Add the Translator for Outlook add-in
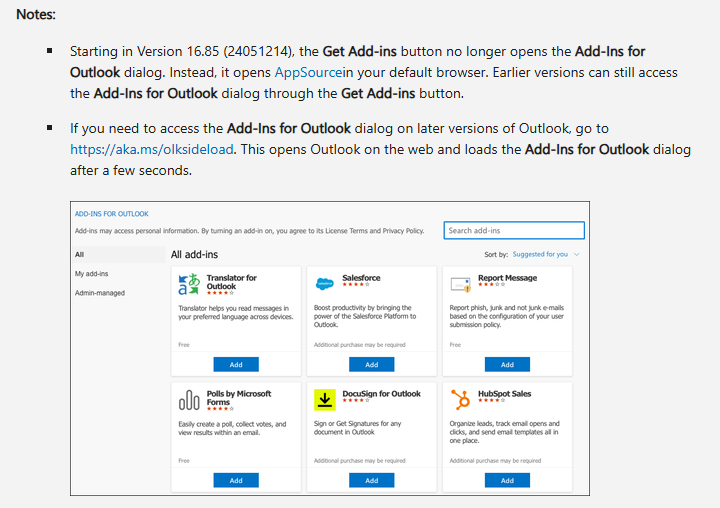 point(236,364)
